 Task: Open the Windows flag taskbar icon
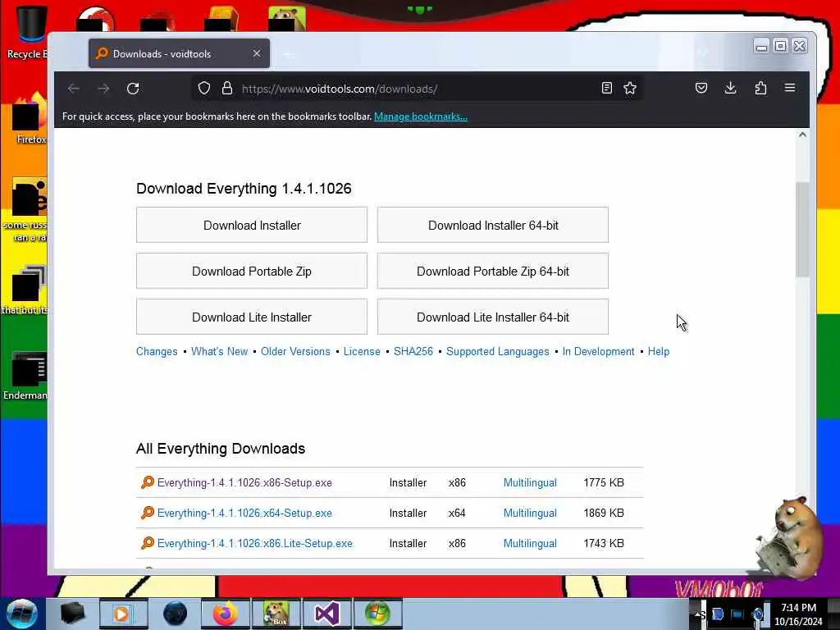coord(377,614)
